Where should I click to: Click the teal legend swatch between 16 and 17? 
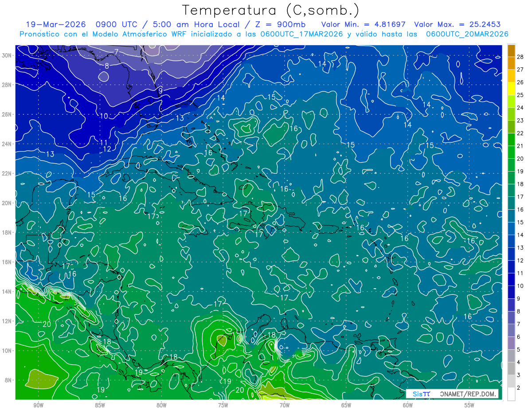[511, 203]
